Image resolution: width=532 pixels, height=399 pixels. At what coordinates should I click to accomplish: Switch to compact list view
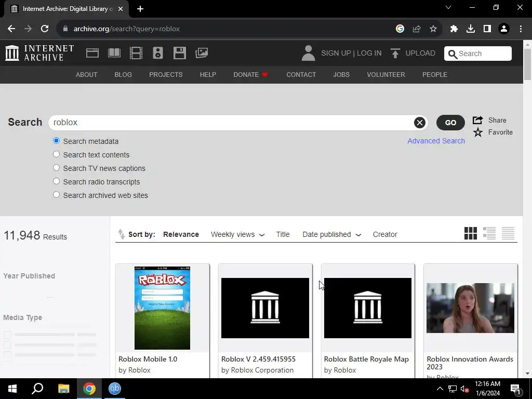(x=508, y=233)
